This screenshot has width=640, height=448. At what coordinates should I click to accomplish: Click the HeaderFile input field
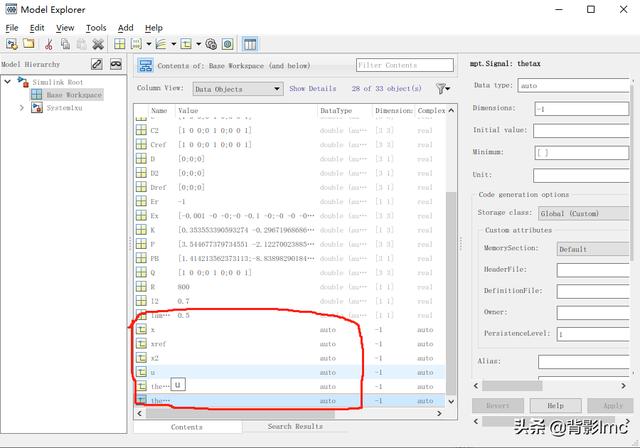coord(593,270)
